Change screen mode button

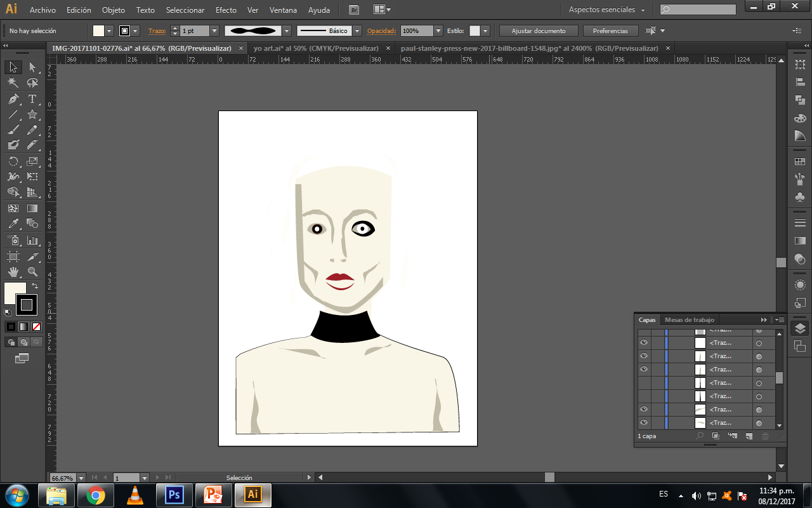point(22,358)
